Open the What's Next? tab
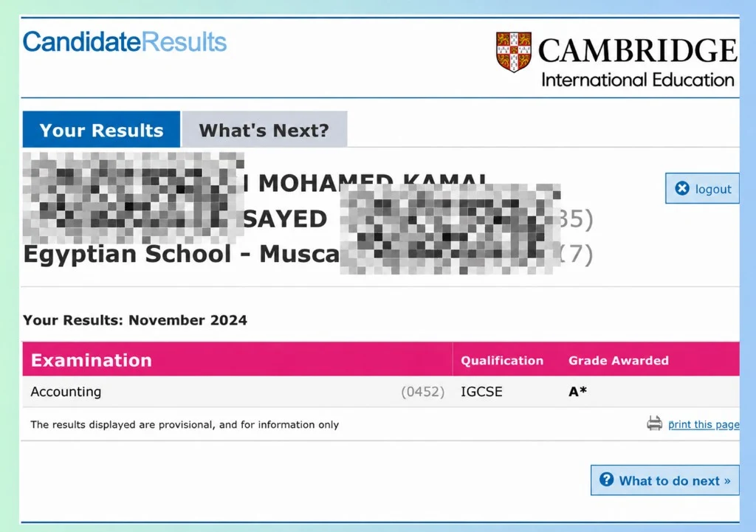The height and width of the screenshot is (532, 756). point(264,129)
